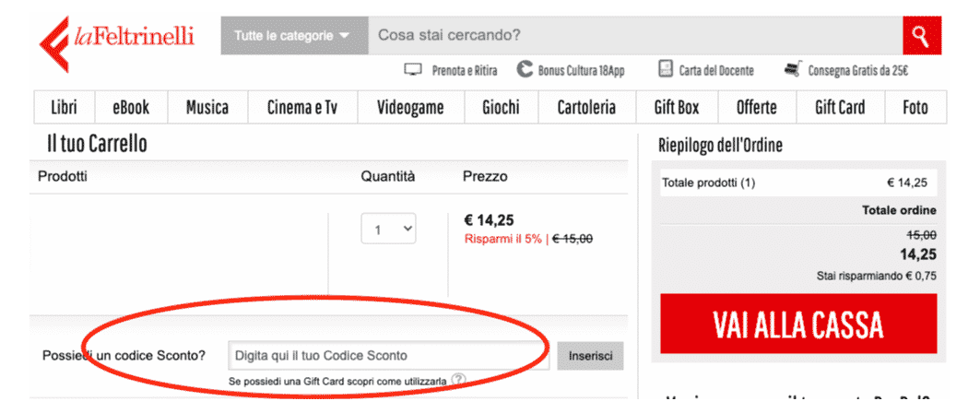Open the Libri menu
Image resolution: width=980 pixels, height=413 pixels.
coord(64,108)
